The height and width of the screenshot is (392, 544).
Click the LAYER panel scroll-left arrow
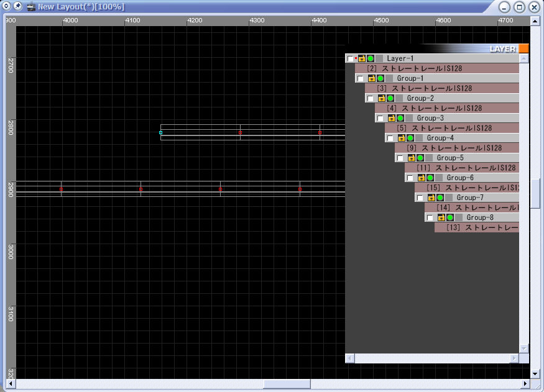[x=350, y=358]
